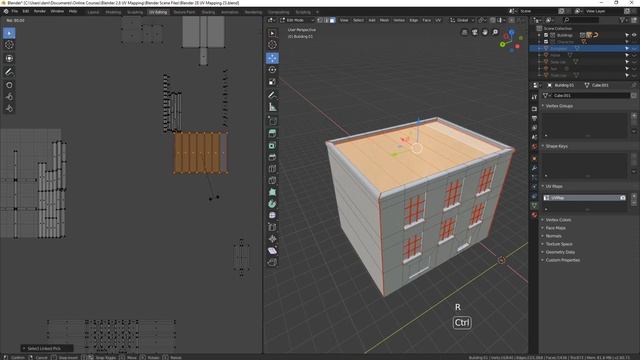This screenshot has height=360, width=640.
Task: Toggle selectability arrow of highlighted outliner row
Action: (627, 49)
